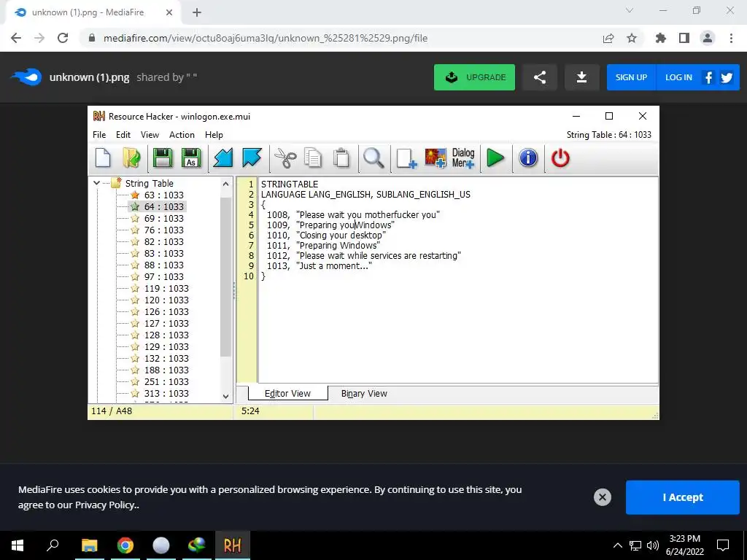
Task: Open Chrome profile avatar icon
Action: 708,38
